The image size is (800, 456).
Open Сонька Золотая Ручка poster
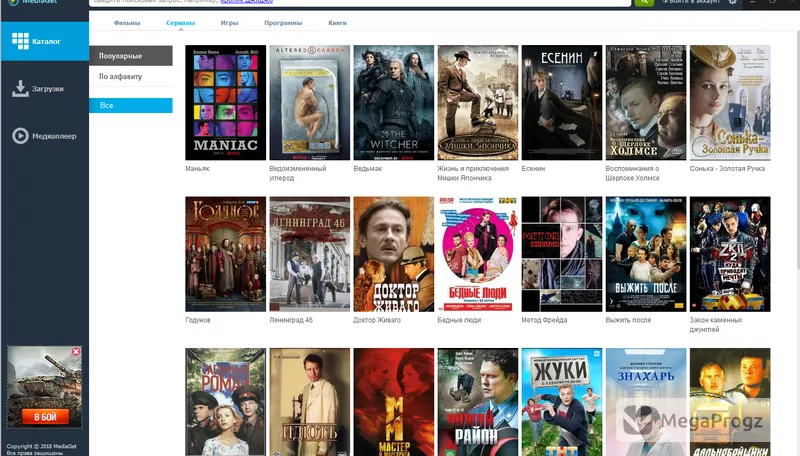[730, 103]
